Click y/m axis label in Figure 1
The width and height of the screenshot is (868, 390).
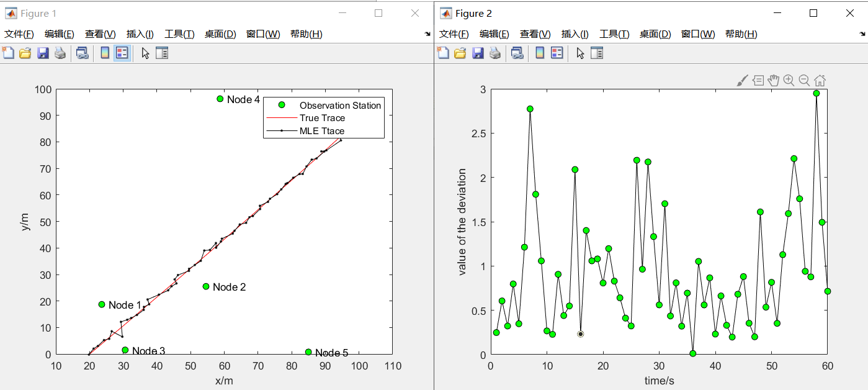(x=25, y=222)
